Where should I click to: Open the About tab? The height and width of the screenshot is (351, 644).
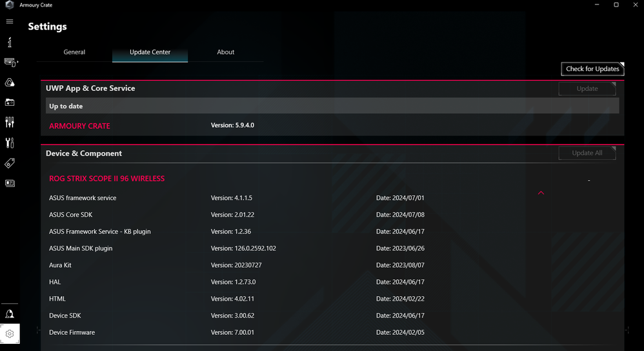click(225, 52)
